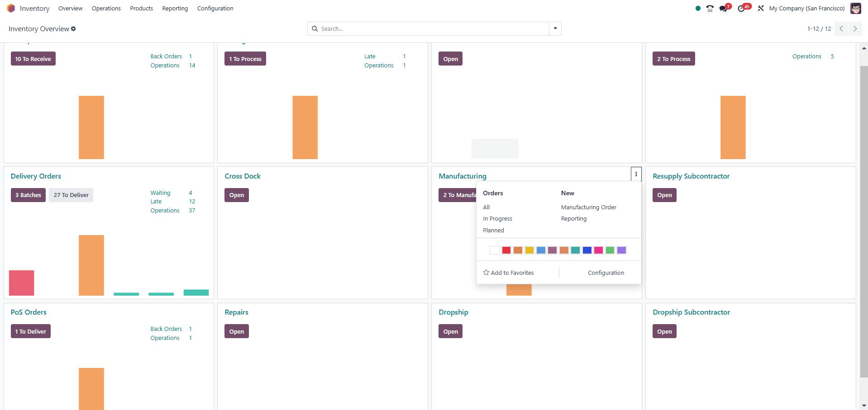Click the 10 To Receive button

click(x=33, y=59)
